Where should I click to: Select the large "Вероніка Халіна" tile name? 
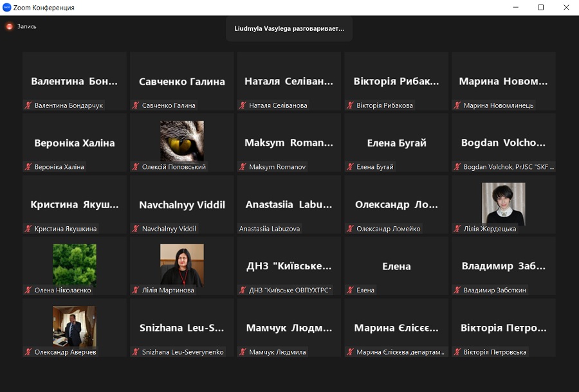click(75, 143)
